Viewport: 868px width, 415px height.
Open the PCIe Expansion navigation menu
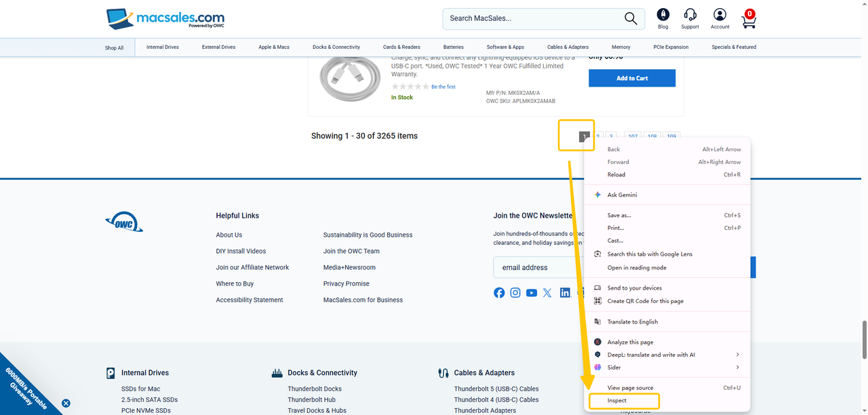click(671, 47)
